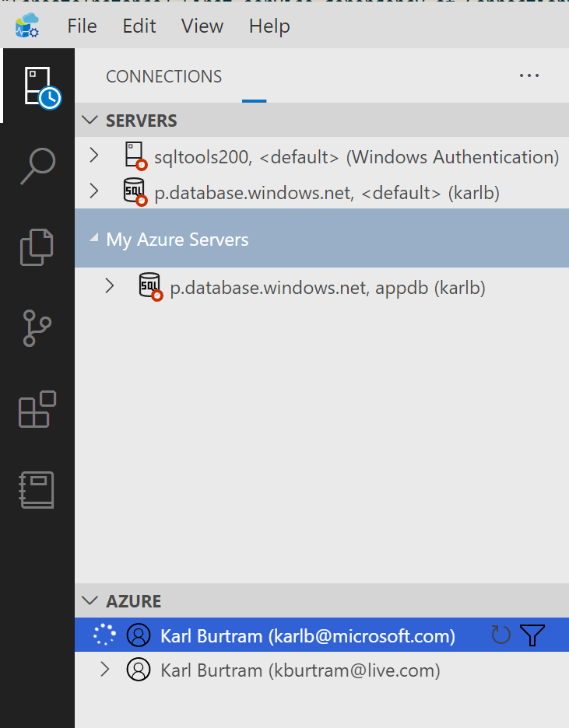Click the AZURE section header label
The image size is (569, 728).
(133, 601)
